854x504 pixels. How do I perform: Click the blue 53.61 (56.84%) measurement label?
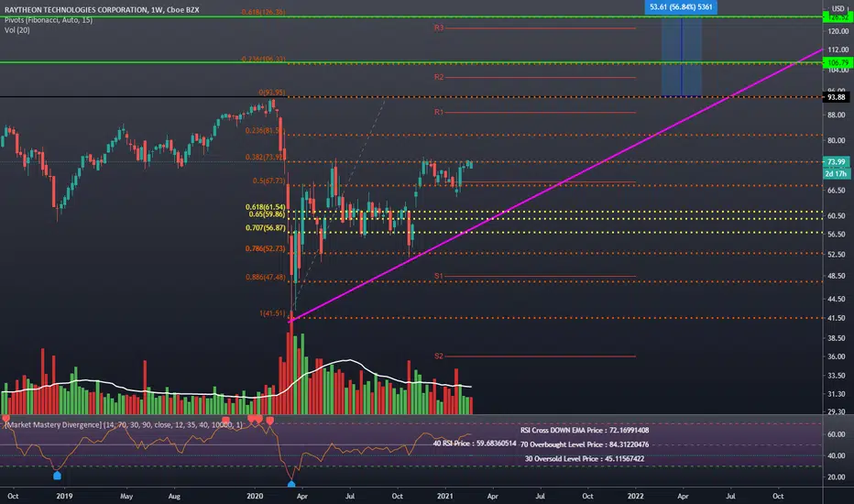681,7
